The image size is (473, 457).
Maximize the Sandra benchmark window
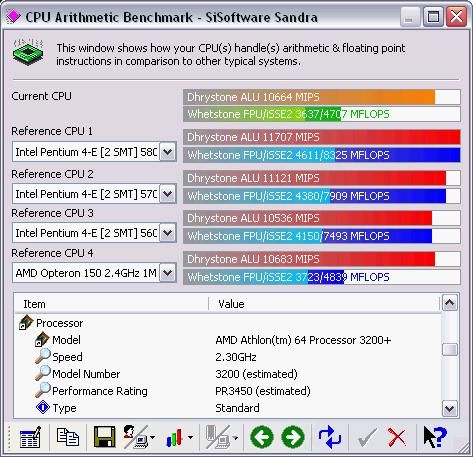433,16
